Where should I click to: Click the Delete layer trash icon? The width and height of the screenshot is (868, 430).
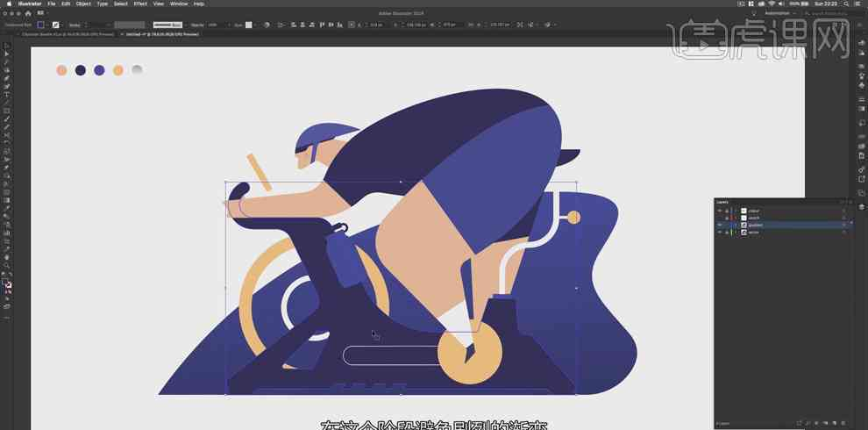point(844,423)
